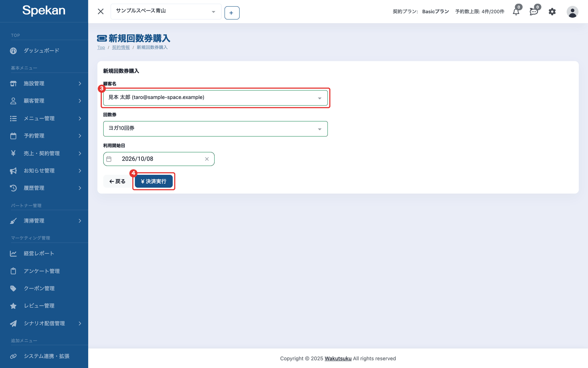Image resolution: width=588 pixels, height=368 pixels.
Task: Expand the 施設管理 chevron
Action: tap(80, 84)
